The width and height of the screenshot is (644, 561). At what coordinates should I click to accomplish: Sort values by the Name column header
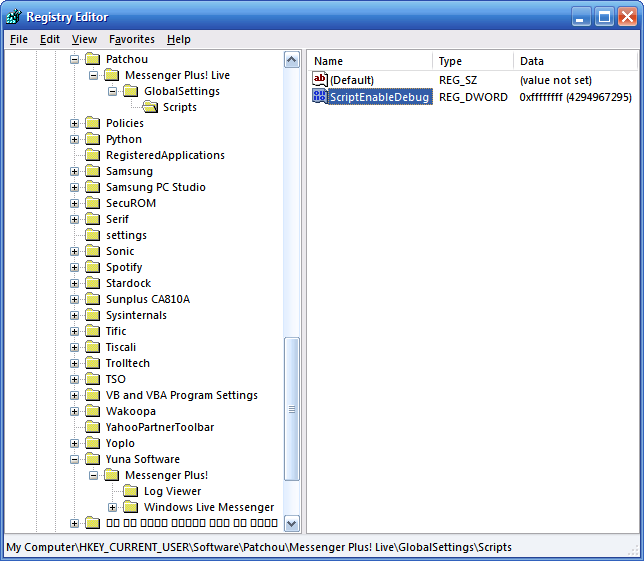coord(369,61)
